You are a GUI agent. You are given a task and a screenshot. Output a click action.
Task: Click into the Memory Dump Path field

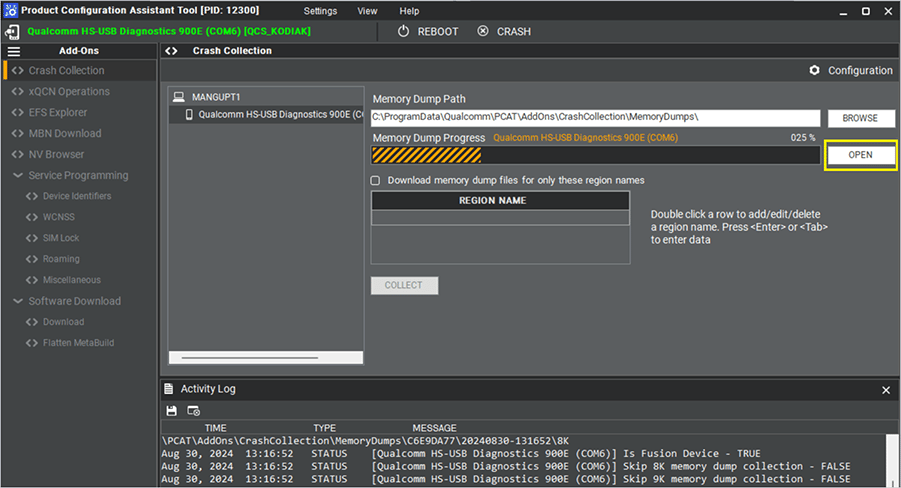595,117
